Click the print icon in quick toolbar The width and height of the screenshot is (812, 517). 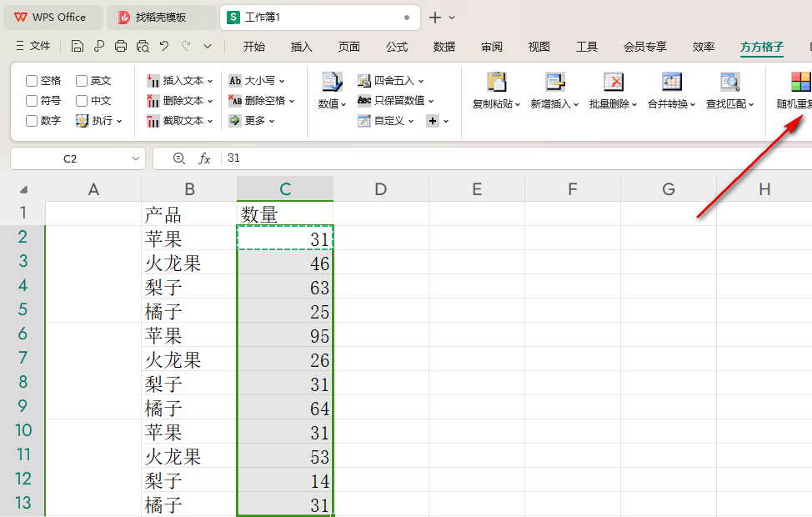[x=121, y=47]
